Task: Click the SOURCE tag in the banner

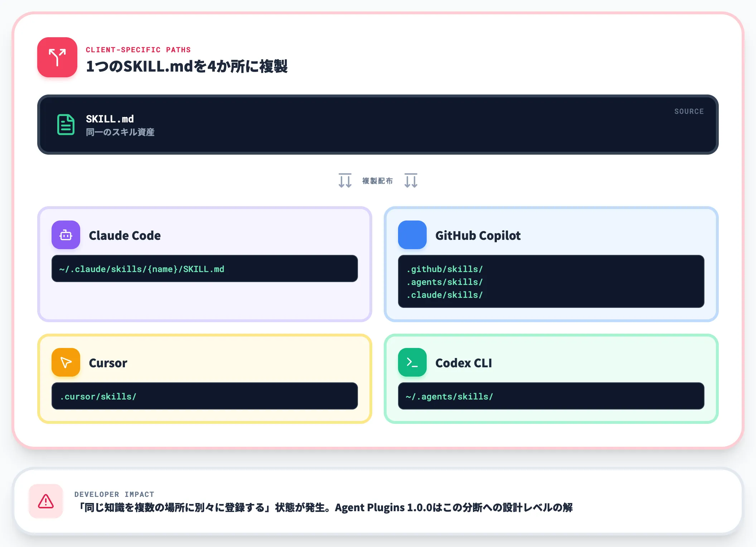Action: pos(689,111)
